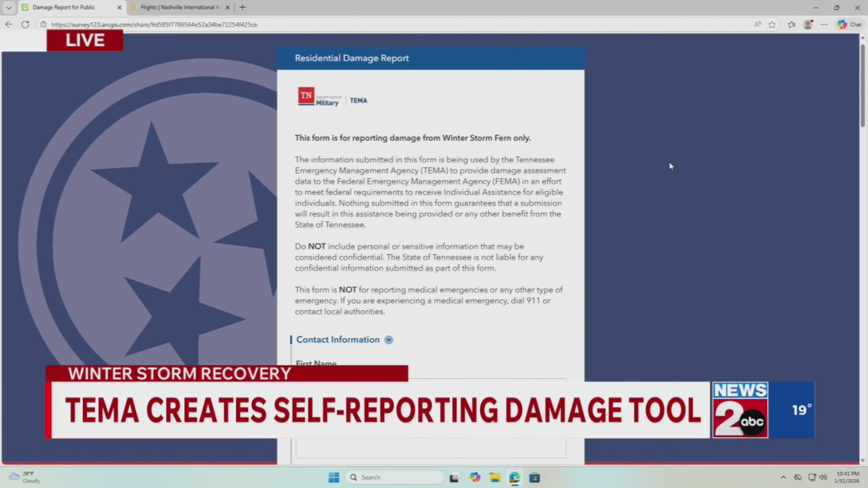Open Copilot Chat button
The image size is (868, 488).
[849, 24]
